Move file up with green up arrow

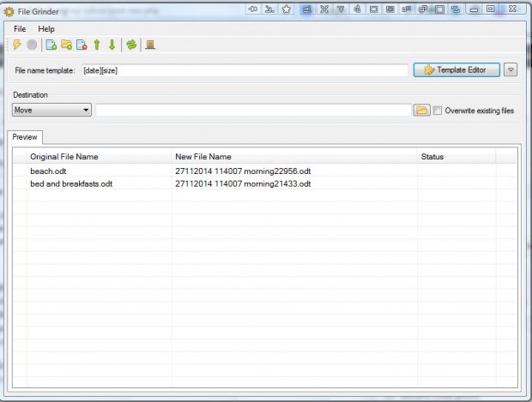(x=97, y=45)
